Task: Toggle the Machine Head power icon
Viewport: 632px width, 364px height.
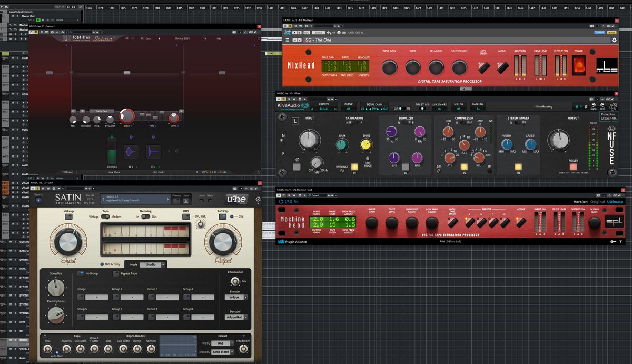Action: click(281, 202)
